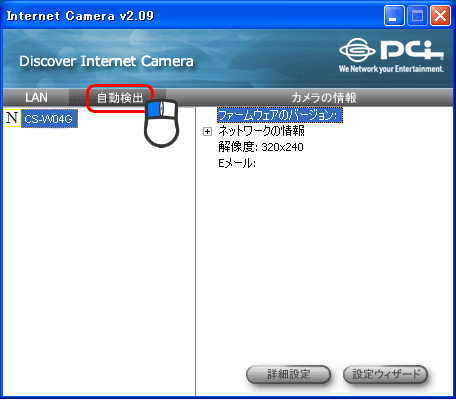Select the CS-W04G camera entry
The height and width of the screenshot is (420, 456).
pyautogui.click(x=49, y=119)
